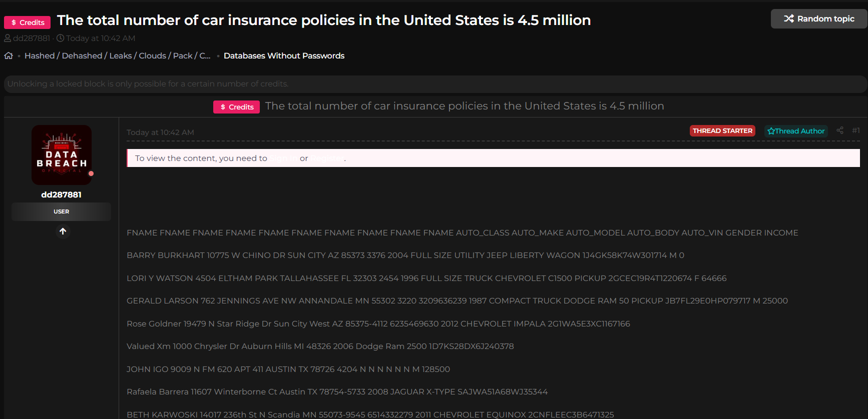Click the BETH KARWOSKI data row
This screenshot has height=419, width=868.
(370, 414)
